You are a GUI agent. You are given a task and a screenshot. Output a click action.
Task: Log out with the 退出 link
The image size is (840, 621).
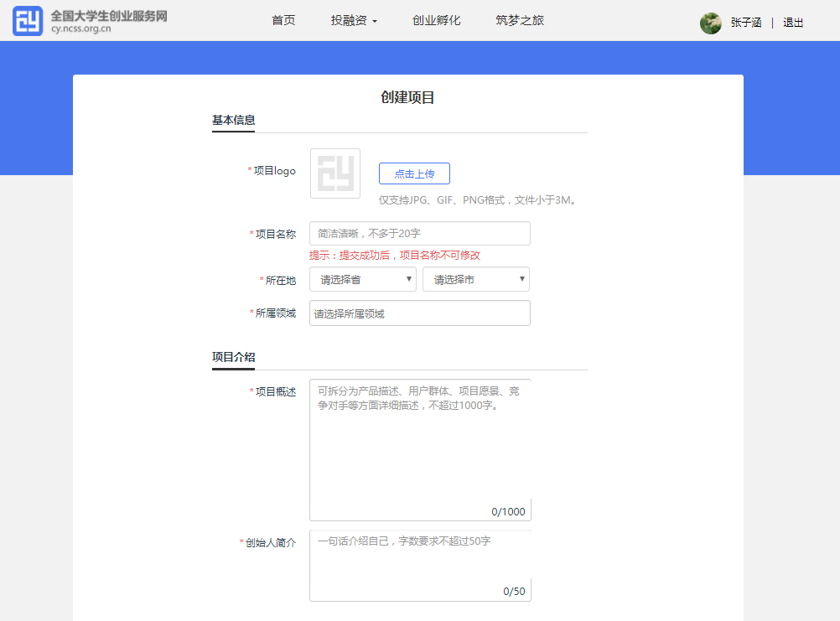coord(793,23)
